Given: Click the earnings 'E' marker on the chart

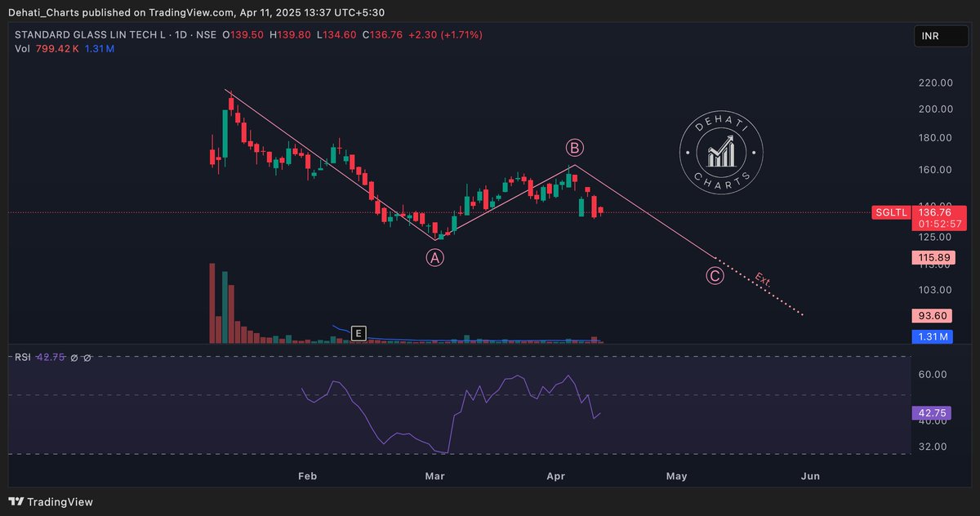Looking at the screenshot, I should pyautogui.click(x=358, y=332).
